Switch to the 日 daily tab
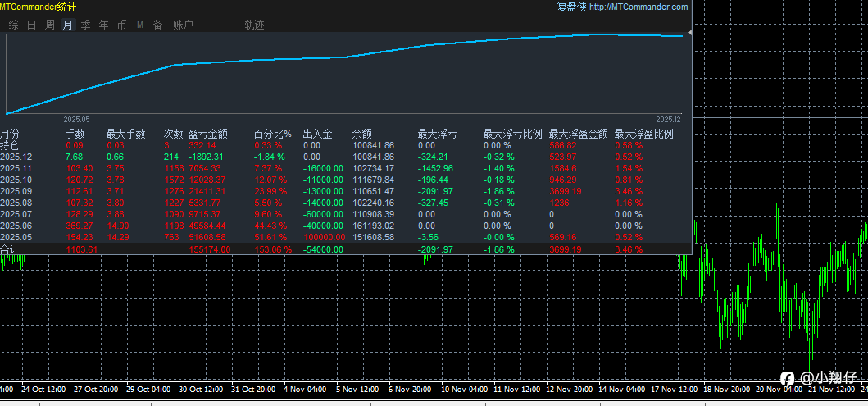868x406 pixels. click(31, 25)
